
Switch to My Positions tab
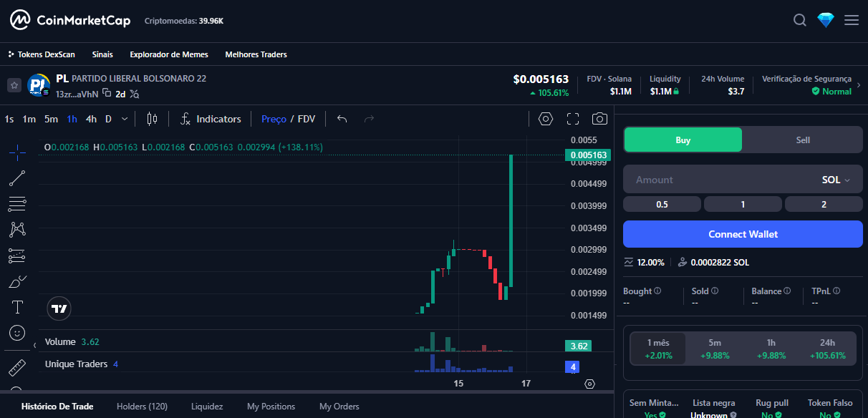(271, 406)
